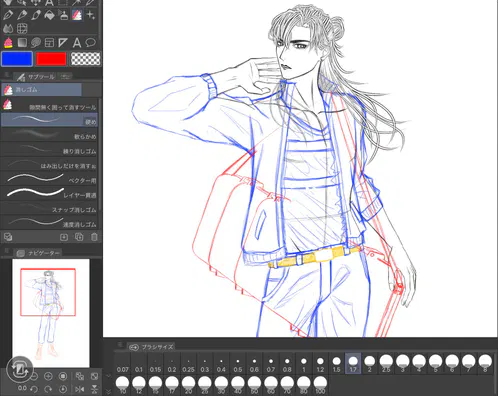The image size is (498, 396).
Task: Select brush size 40
Action: pyautogui.click(x=238, y=385)
